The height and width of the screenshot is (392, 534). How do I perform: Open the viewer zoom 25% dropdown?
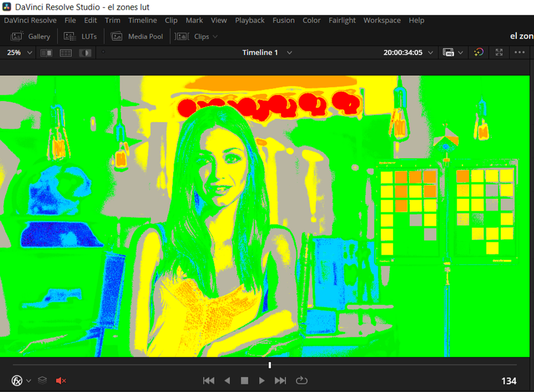point(20,52)
